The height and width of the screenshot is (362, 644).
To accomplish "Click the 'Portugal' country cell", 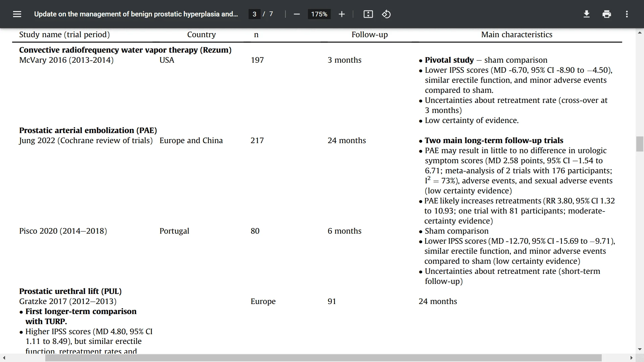I will point(174,231).
